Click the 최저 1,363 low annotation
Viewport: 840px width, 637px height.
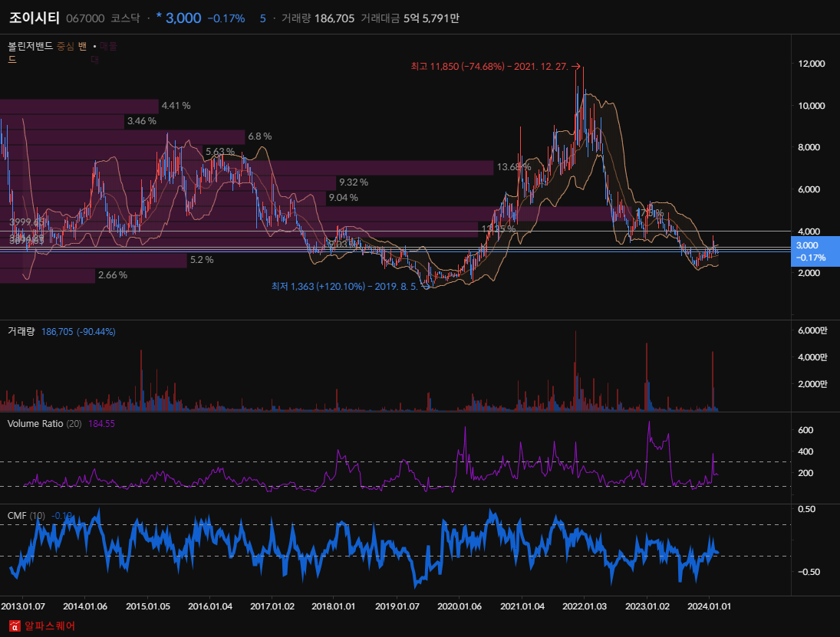click(344, 287)
